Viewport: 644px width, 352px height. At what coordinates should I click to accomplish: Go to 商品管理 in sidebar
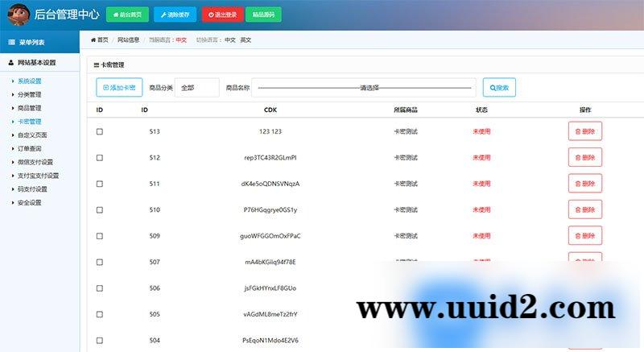30,108
